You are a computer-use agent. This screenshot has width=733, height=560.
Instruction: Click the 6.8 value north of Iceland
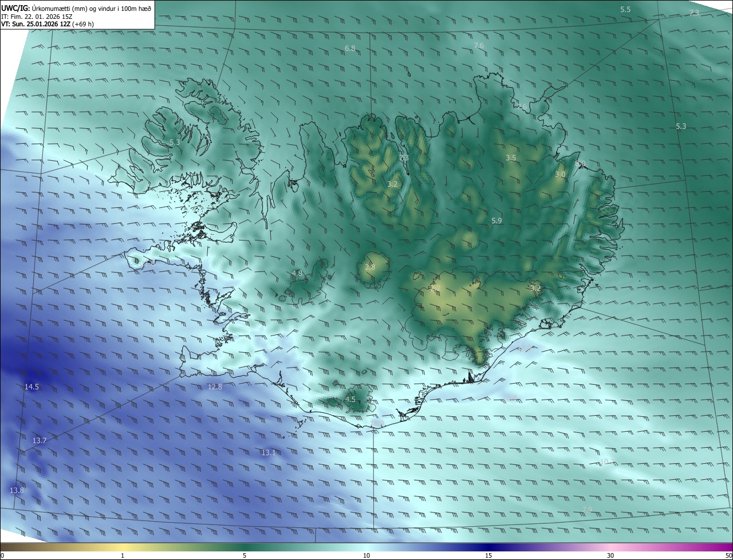pos(350,49)
